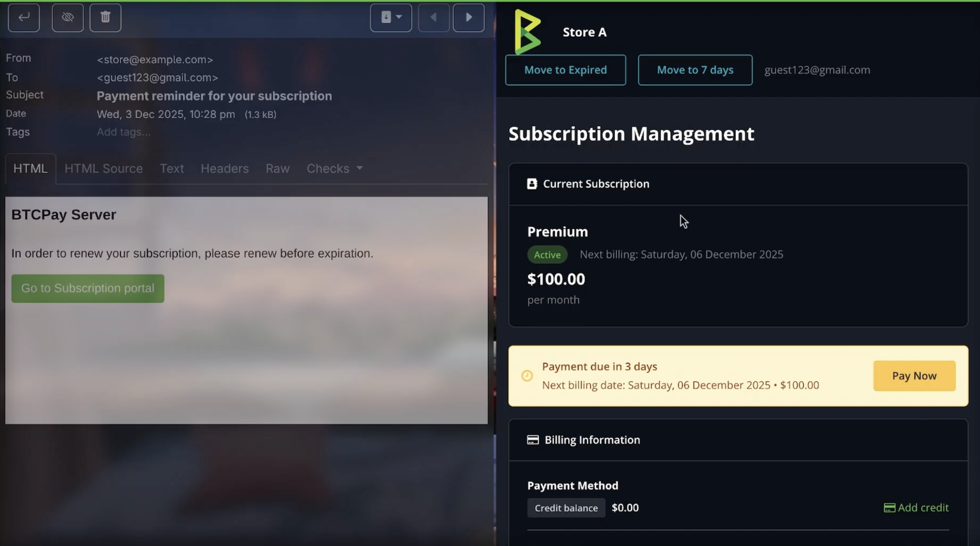Open the Raw email tab
Image resolution: width=980 pixels, height=546 pixels.
pyautogui.click(x=277, y=169)
